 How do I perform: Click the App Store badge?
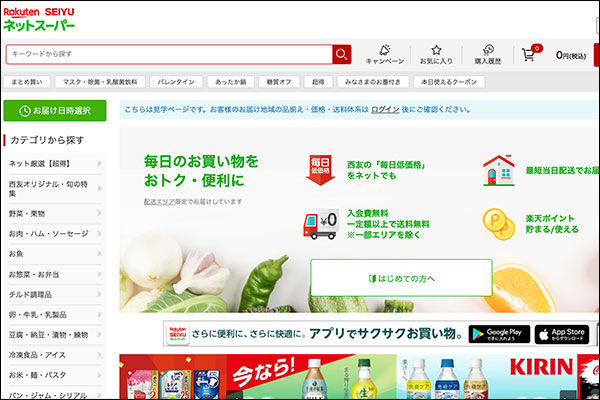coord(562,335)
